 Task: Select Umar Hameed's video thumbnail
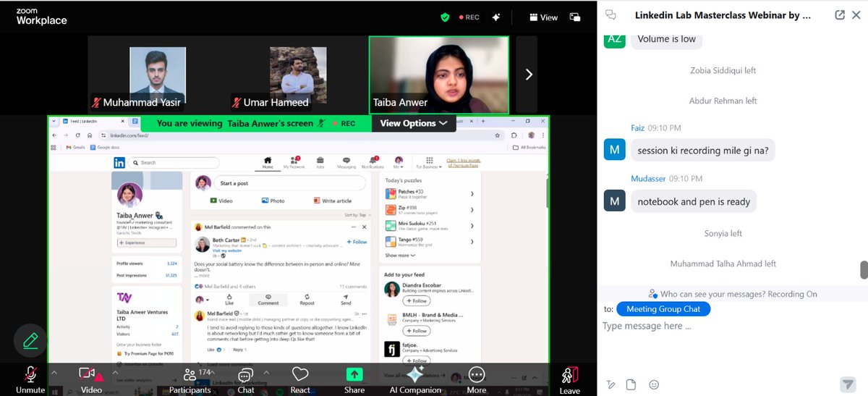click(297, 75)
